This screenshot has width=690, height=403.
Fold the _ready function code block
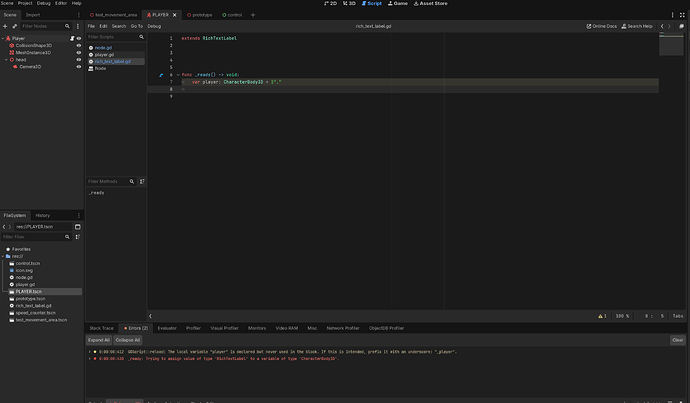[x=178, y=75]
